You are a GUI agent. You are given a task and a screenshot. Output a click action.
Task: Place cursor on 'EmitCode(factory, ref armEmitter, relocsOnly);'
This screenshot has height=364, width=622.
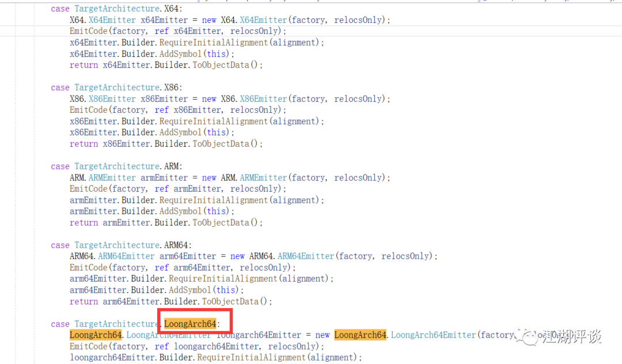pos(178,189)
